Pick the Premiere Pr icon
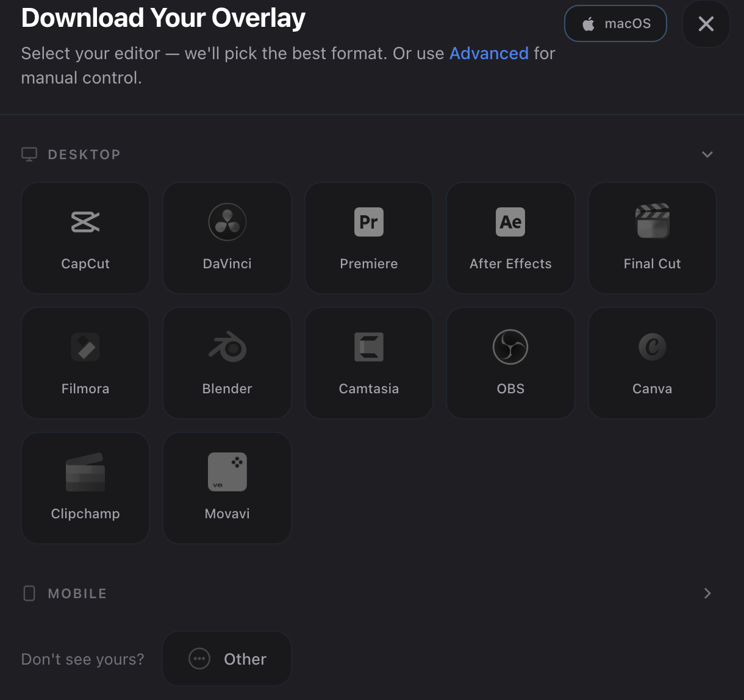The width and height of the screenshot is (744, 700). (x=369, y=222)
